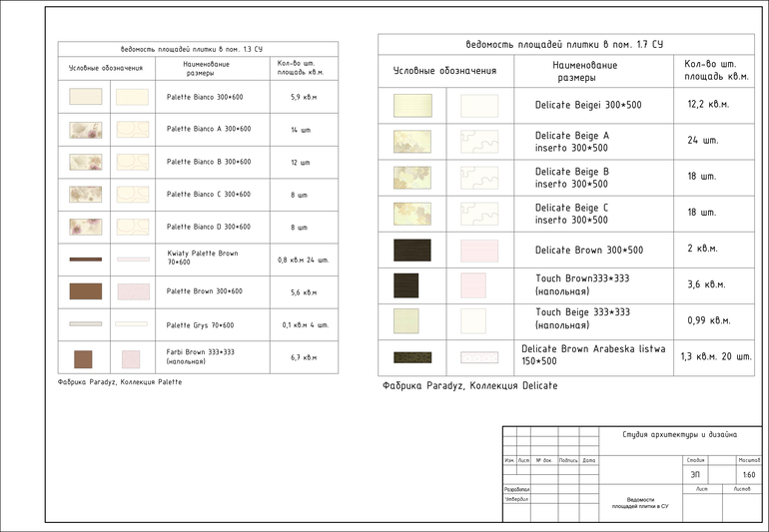This screenshot has width=769, height=532.
Task: Select the floral tile image for Delicate Beige C
Action: (410, 214)
